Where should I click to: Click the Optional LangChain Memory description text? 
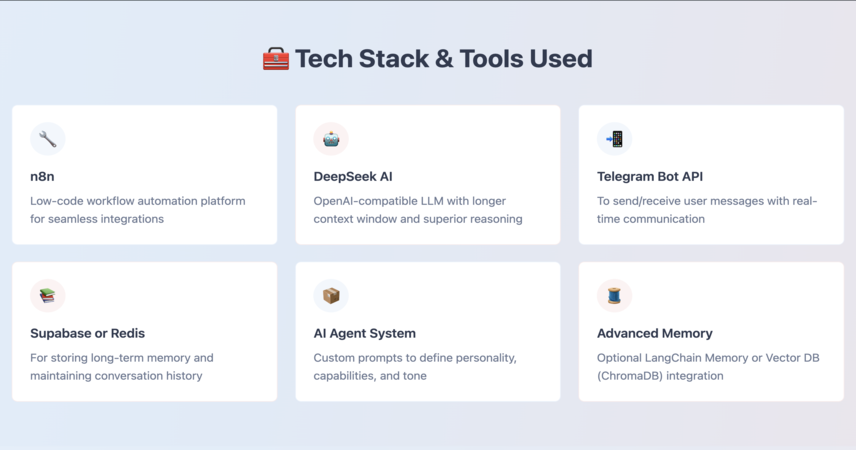tap(708, 366)
